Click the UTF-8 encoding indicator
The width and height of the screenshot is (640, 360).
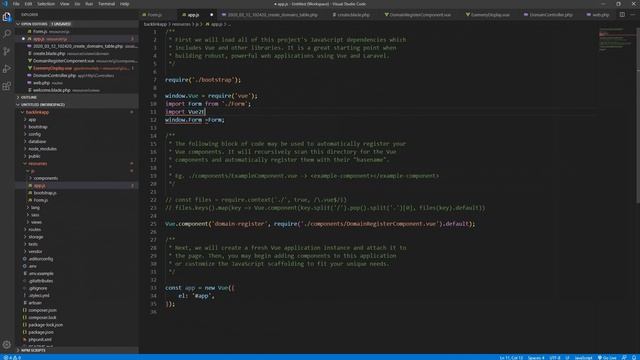[x=555, y=358]
